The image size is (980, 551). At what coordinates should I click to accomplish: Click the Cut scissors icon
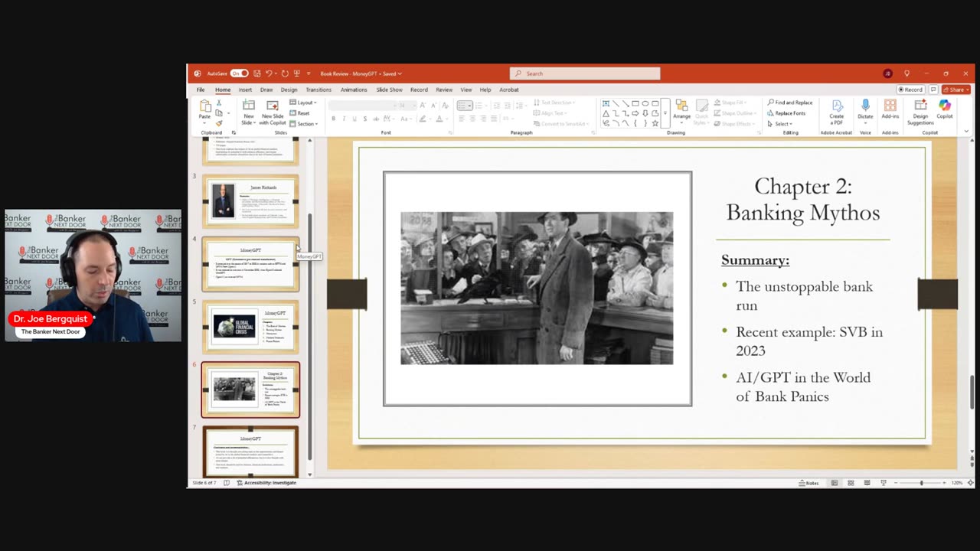click(x=219, y=103)
